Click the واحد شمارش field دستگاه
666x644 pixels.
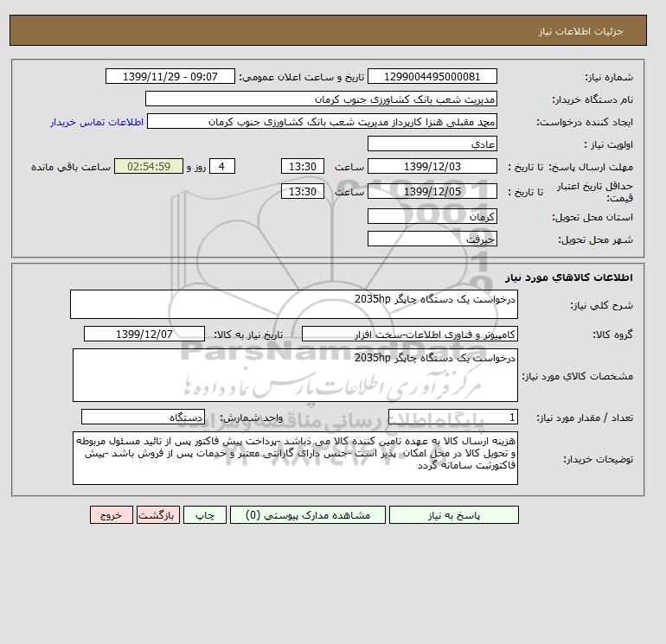pos(143,417)
